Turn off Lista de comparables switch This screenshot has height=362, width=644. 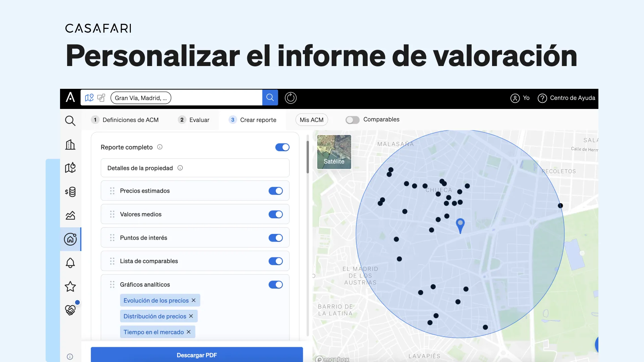click(275, 261)
